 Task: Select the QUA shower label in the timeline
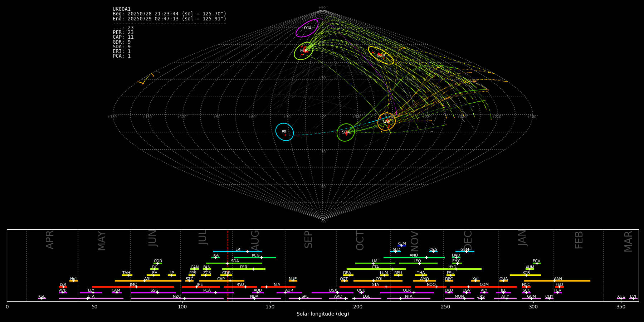(503, 279)
